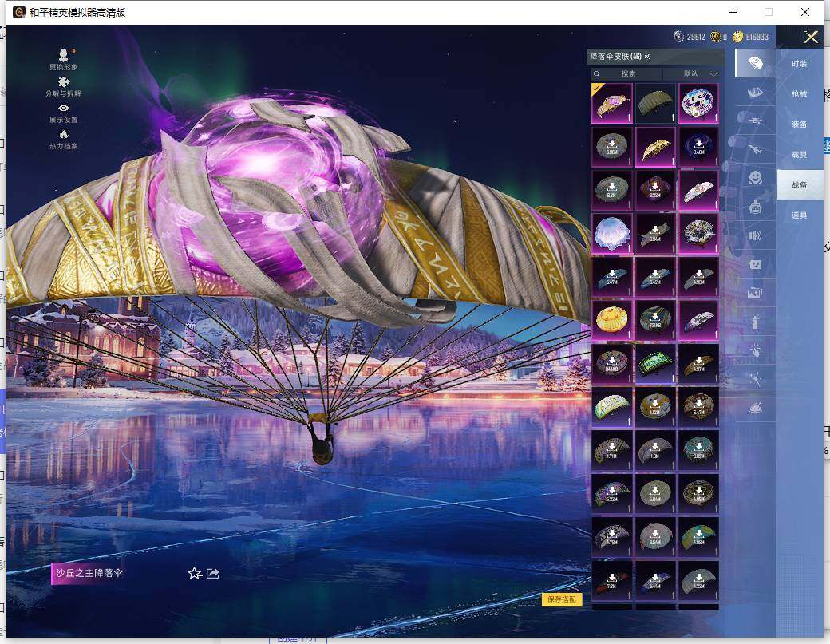Open 分解与拆解 puzzle-piece icon
830x644 pixels.
(64, 82)
